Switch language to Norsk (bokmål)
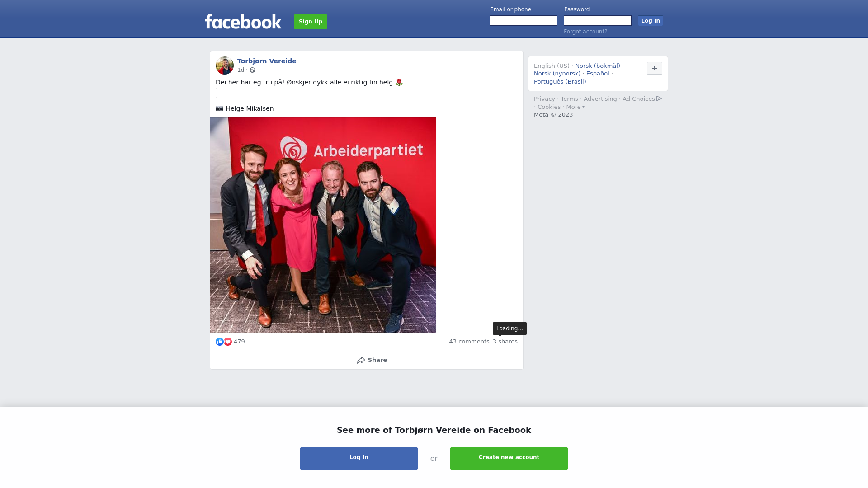This screenshot has width=868, height=488. tap(598, 66)
